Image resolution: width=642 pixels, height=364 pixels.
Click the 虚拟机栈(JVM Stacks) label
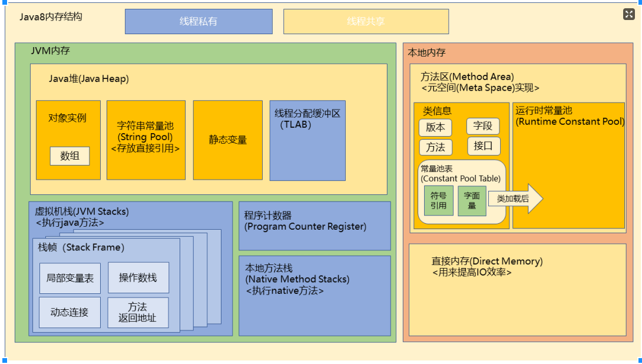(x=82, y=211)
